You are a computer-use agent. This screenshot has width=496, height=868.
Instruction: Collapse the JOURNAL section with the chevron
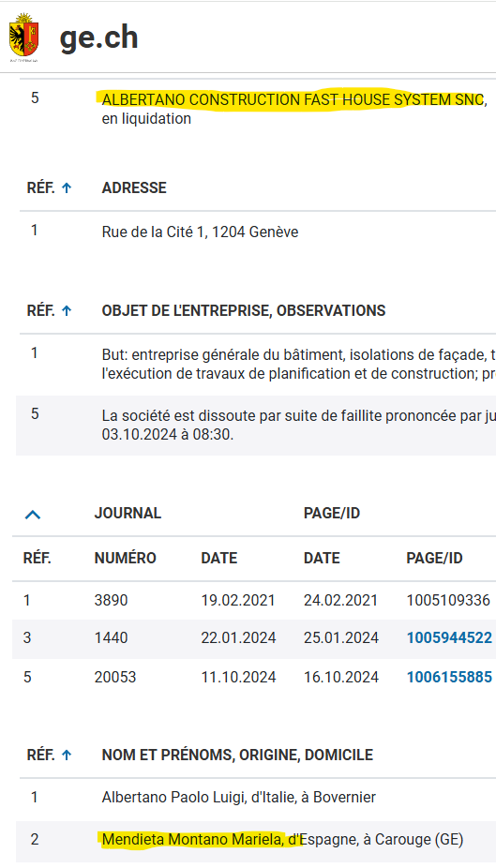pyautogui.click(x=33, y=515)
